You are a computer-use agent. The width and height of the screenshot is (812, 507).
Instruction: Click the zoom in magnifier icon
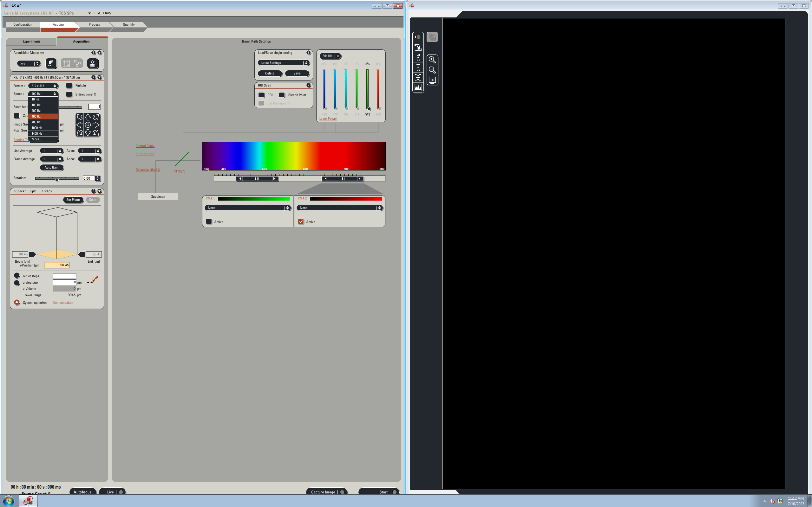432,60
